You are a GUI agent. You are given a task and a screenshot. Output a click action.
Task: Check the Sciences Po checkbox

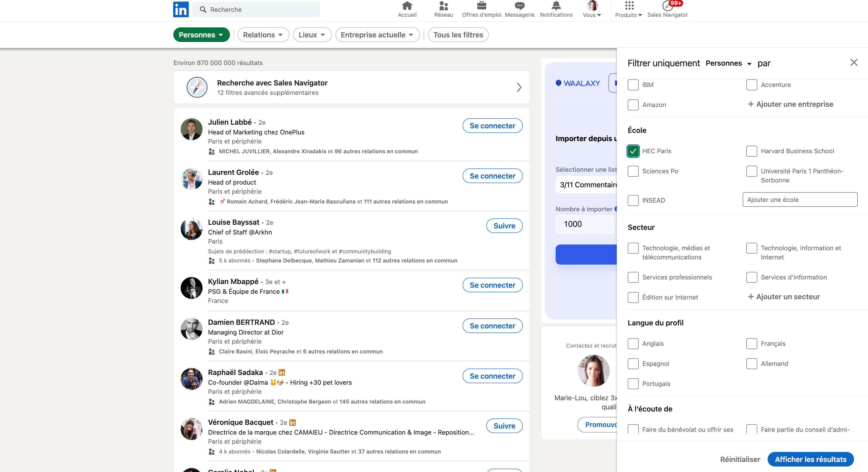[633, 171]
